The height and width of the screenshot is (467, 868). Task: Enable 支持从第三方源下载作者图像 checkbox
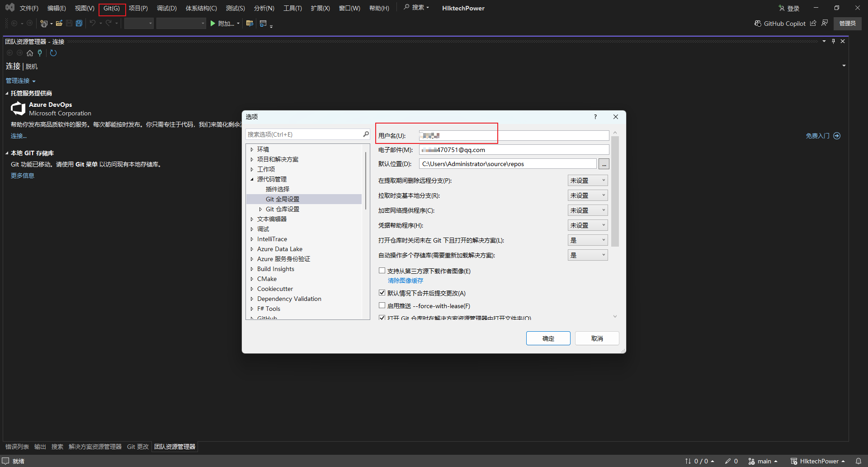coord(382,271)
